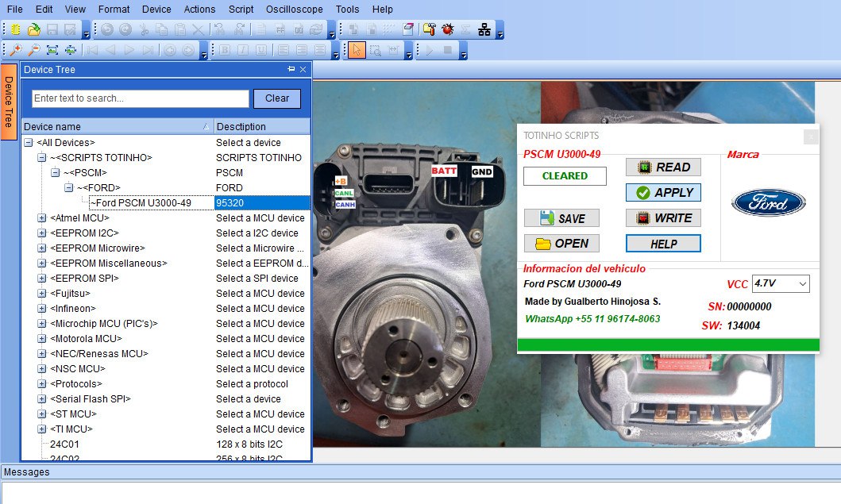The image size is (841, 504).
Task: Click the device search text field
Action: click(x=140, y=98)
